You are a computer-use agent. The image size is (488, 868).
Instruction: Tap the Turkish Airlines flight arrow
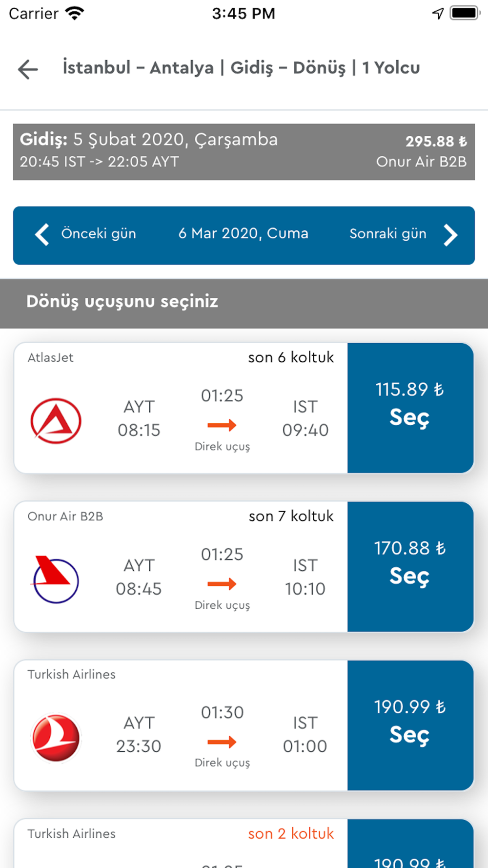click(x=222, y=743)
